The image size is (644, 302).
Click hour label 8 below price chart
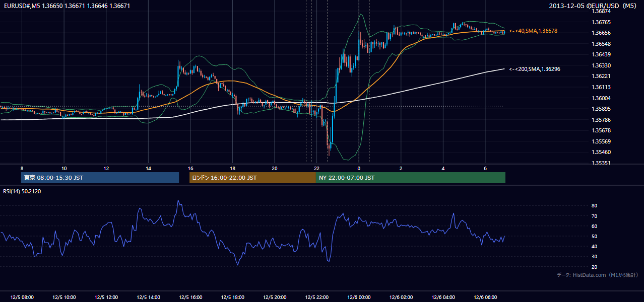coord(22,168)
